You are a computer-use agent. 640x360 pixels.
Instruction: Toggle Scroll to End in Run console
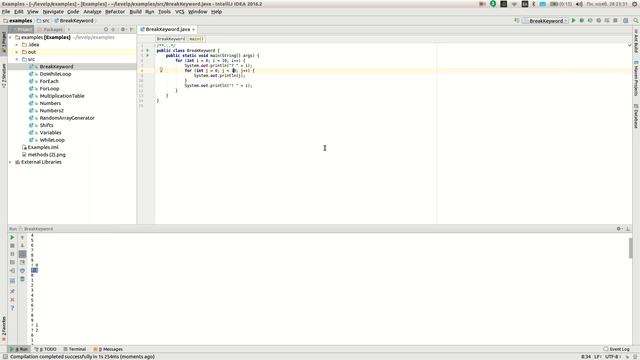pos(22,262)
